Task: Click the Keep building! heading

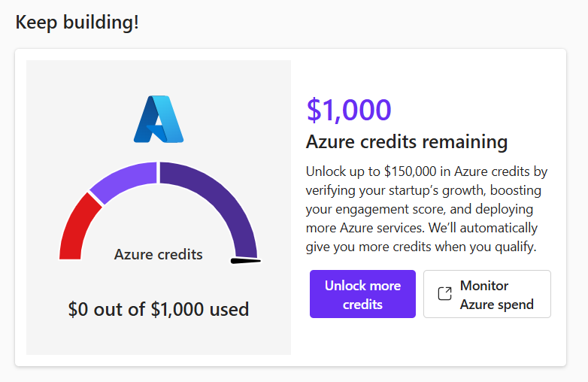Action: click(x=77, y=22)
